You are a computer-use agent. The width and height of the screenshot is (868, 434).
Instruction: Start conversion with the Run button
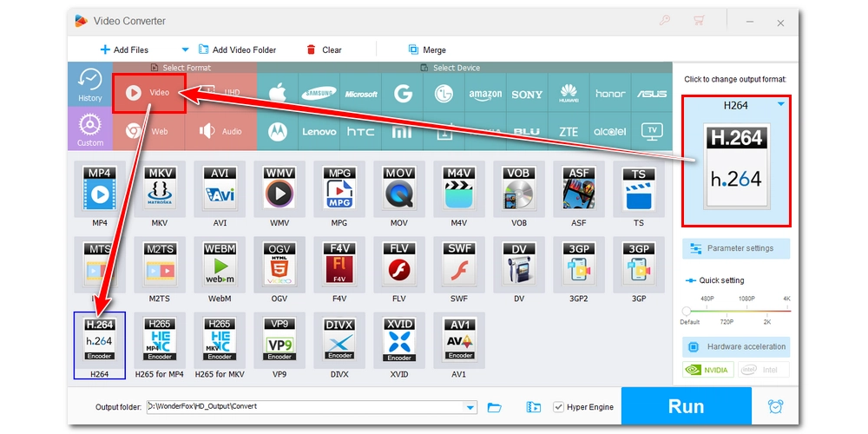coord(686,406)
